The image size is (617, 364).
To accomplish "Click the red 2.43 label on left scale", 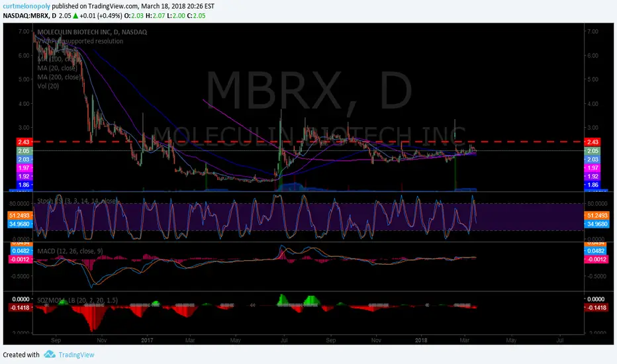I will click(24, 142).
